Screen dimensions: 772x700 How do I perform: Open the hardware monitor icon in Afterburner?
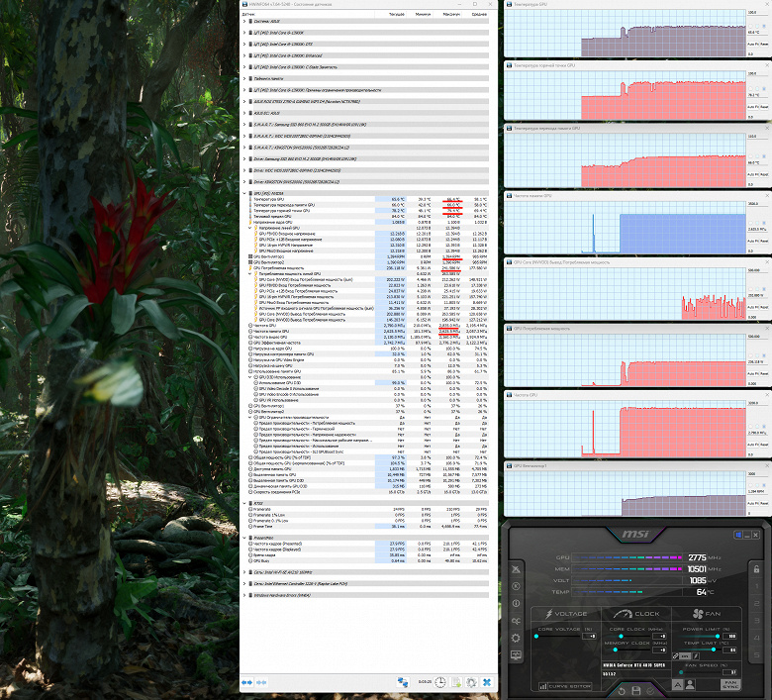pyautogui.click(x=516, y=654)
